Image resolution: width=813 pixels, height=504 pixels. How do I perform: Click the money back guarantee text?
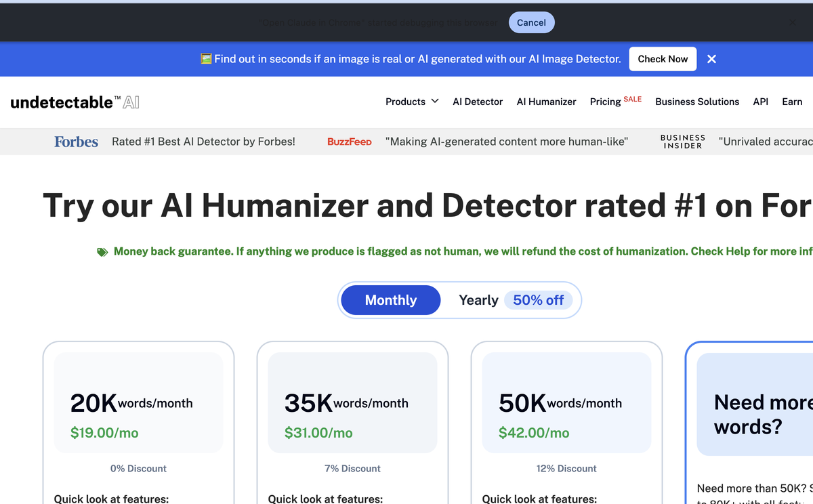pos(463,251)
